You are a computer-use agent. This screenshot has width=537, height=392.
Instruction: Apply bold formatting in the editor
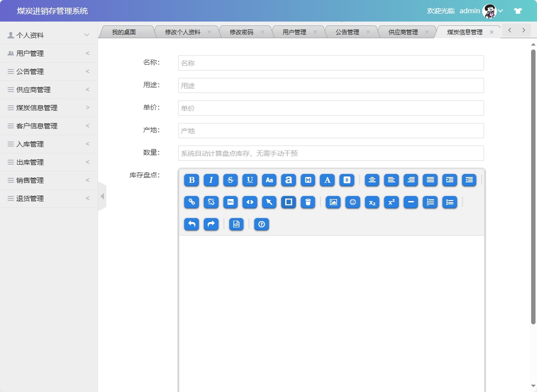click(x=191, y=180)
